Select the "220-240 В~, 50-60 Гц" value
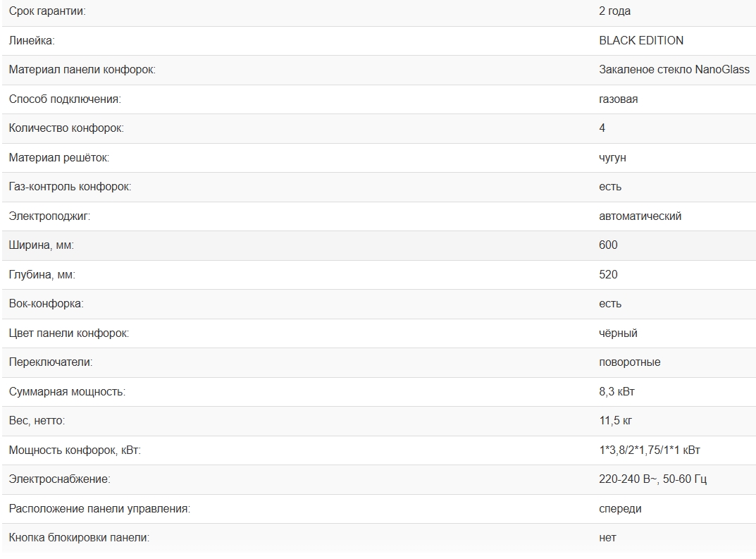This screenshot has width=756, height=559. pos(652,479)
